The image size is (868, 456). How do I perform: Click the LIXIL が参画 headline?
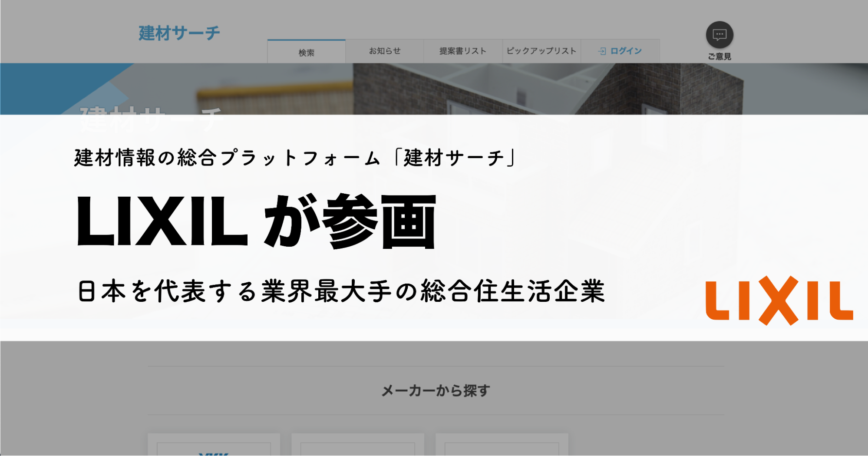(256, 221)
